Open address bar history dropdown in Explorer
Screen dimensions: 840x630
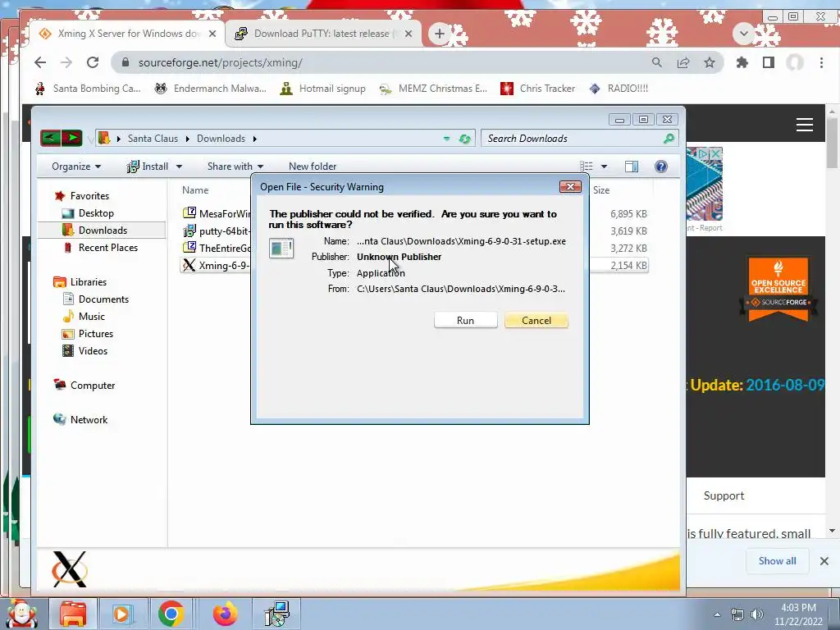446,138
